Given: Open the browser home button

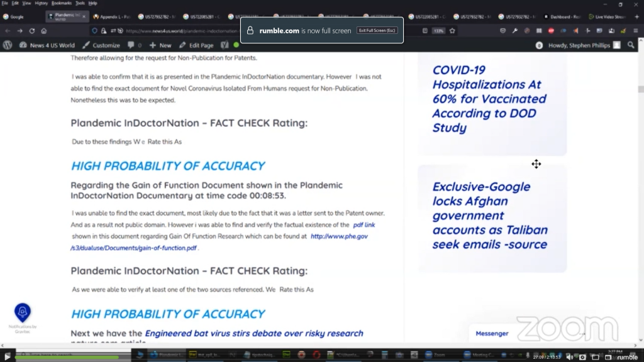Looking at the screenshot, I should pos(43,31).
